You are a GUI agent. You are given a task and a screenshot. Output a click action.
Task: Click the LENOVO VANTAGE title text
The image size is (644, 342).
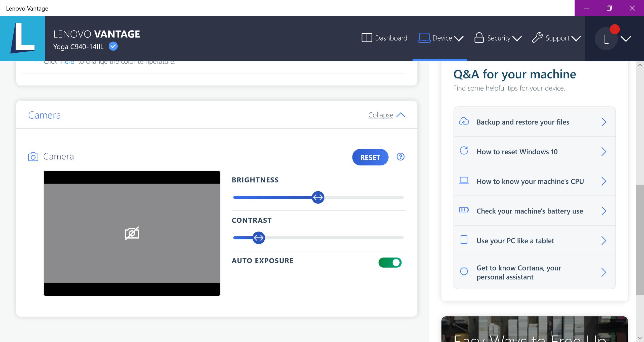click(97, 34)
